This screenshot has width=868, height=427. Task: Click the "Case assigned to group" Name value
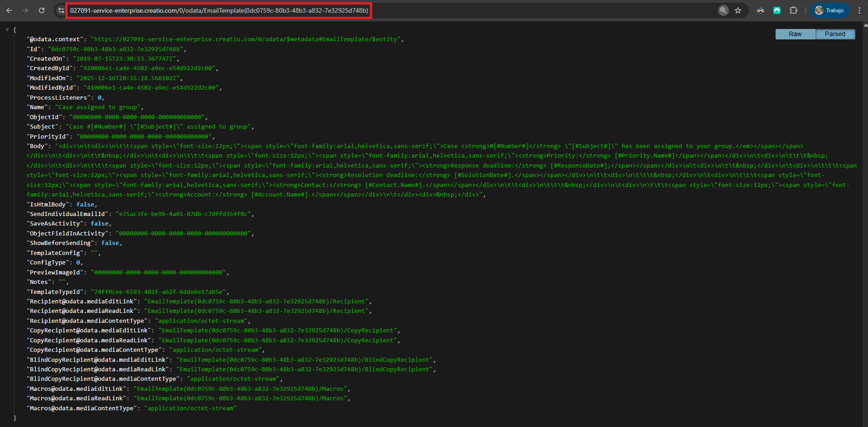coord(97,107)
